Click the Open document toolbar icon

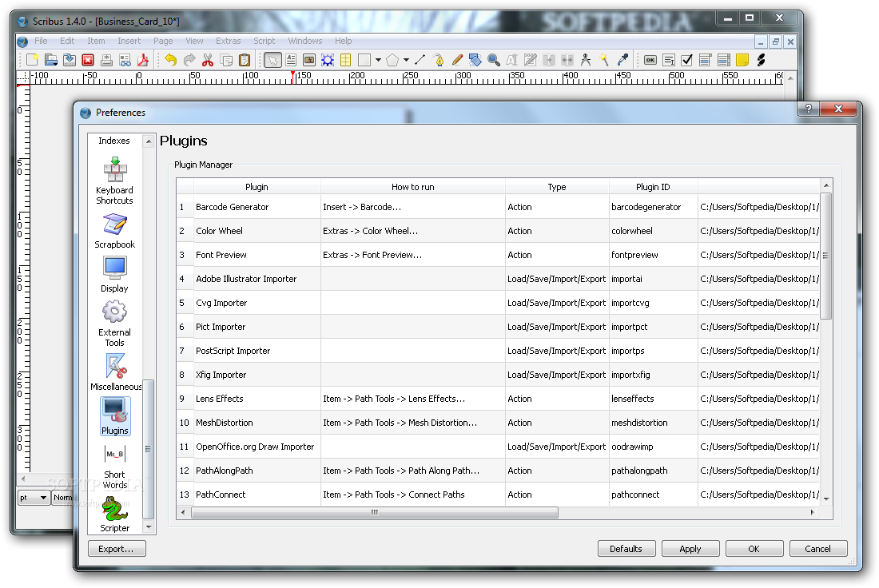51,60
